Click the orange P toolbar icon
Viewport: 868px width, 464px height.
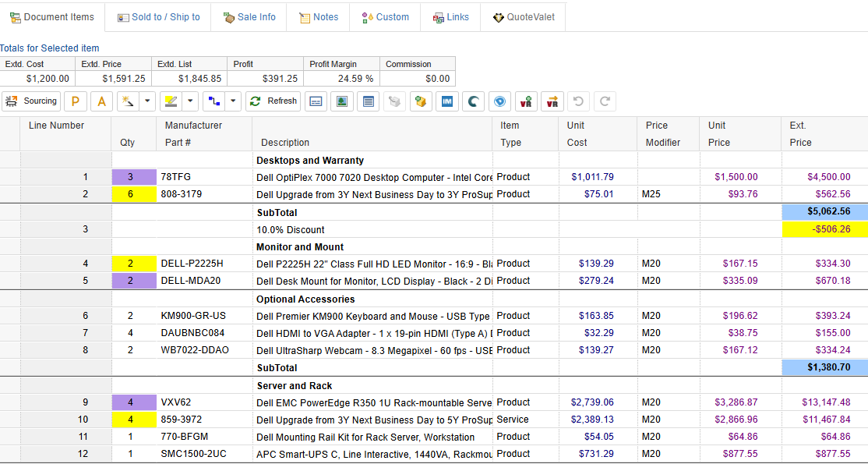pos(76,101)
